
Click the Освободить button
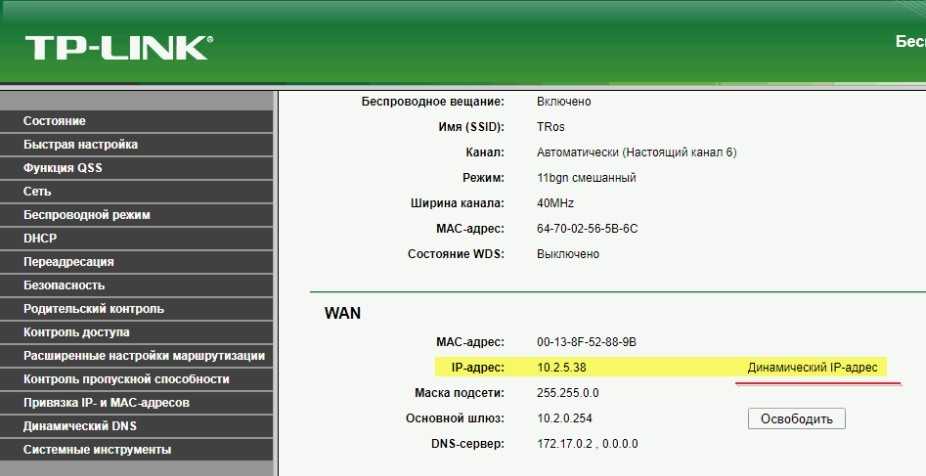pyautogui.click(x=796, y=419)
